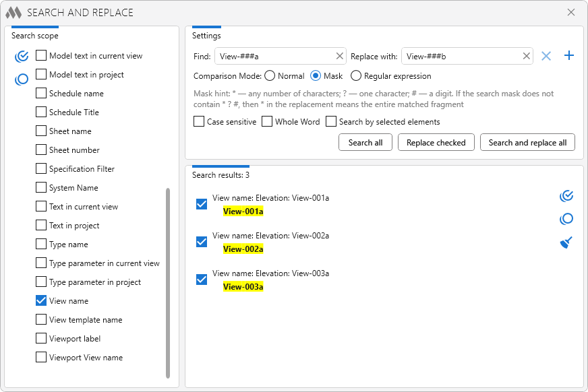Screen dimensions: 588x392
Task: Choose the Normal comparison mode
Action: tap(270, 76)
